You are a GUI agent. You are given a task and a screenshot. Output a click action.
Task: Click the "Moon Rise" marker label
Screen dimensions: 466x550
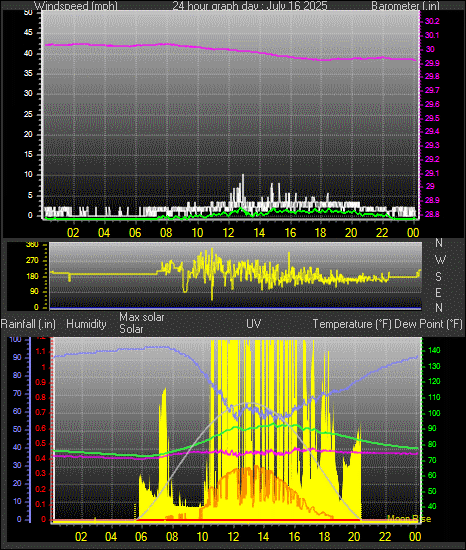(x=409, y=518)
